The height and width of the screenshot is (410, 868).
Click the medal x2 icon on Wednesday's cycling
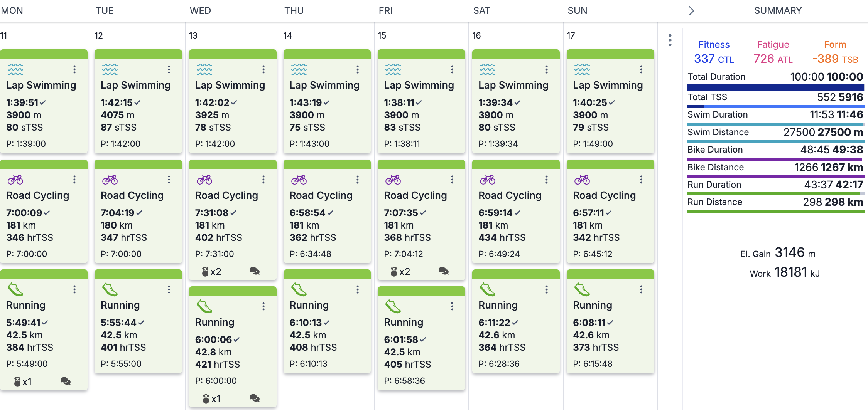tap(212, 272)
